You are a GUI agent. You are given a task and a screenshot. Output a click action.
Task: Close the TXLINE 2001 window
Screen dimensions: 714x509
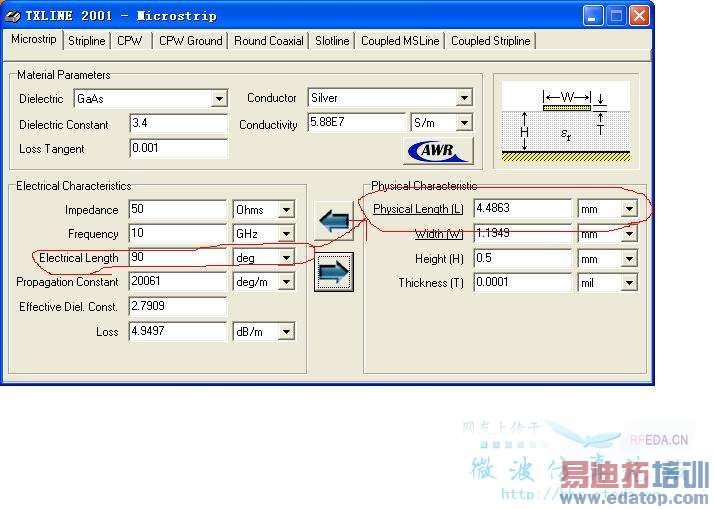(x=639, y=16)
